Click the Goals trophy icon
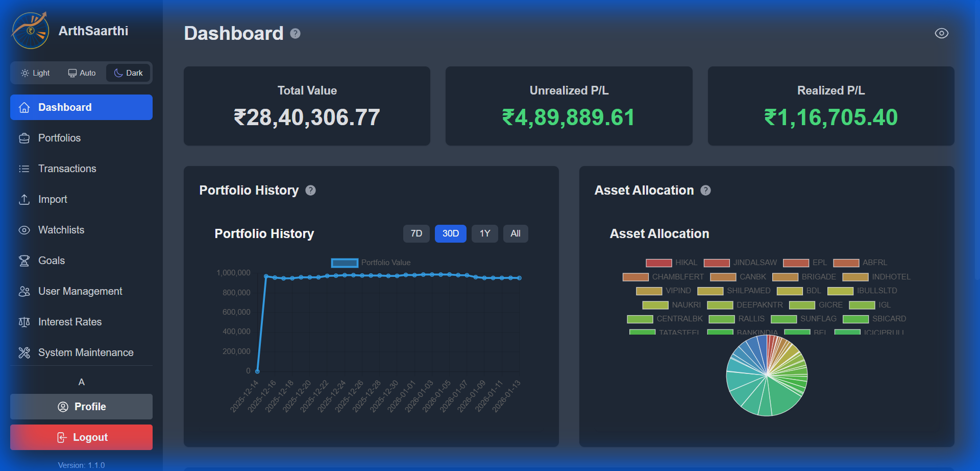This screenshot has height=471, width=980. tap(24, 261)
